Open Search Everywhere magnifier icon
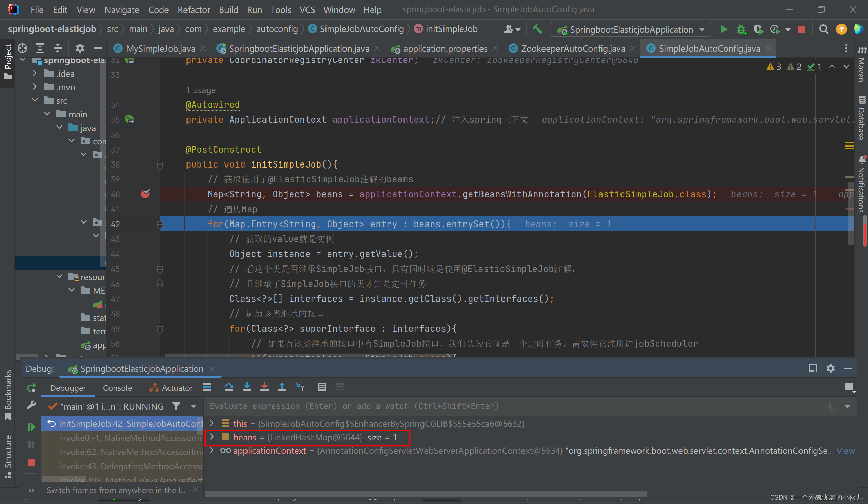Viewport: 868px width, 504px height. (824, 29)
